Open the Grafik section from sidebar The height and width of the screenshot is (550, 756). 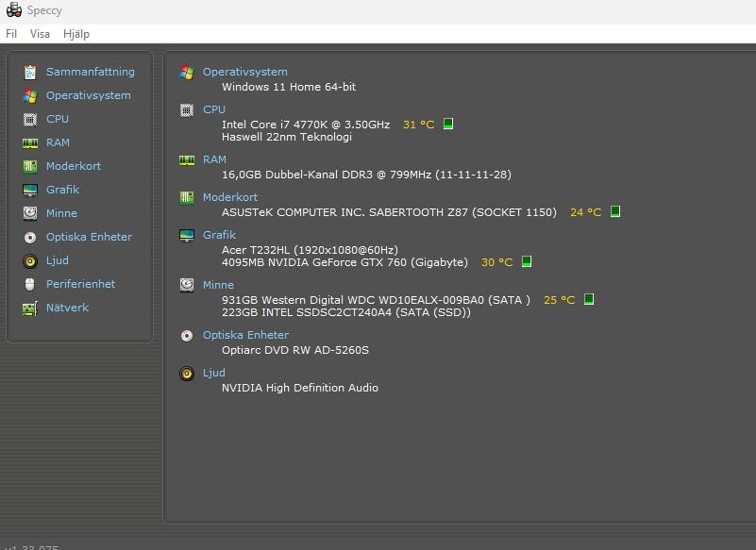62,190
